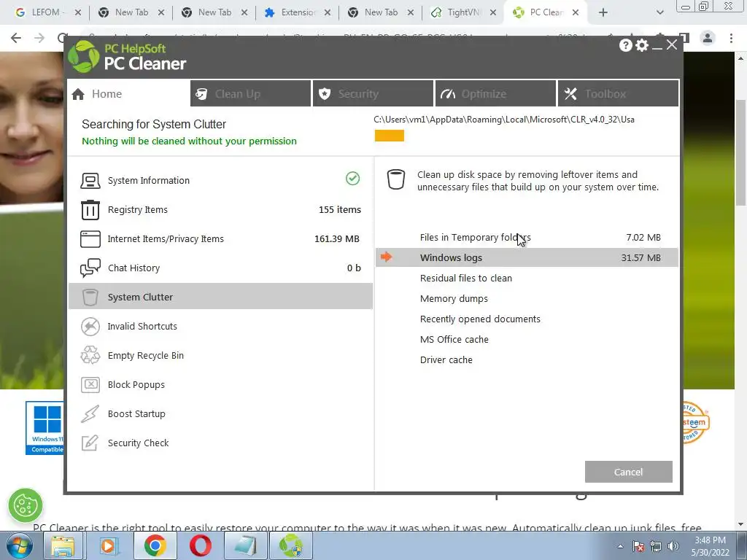
Task: Cancel the system clutter scan
Action: click(628, 472)
